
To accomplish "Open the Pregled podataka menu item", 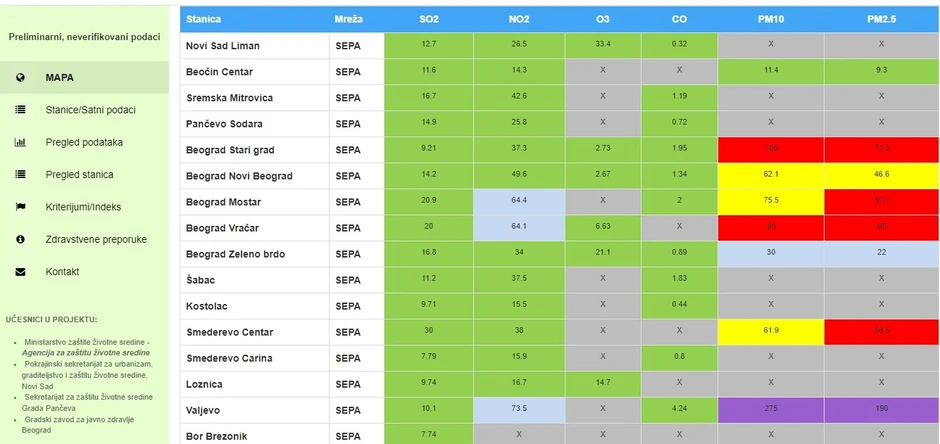I will (84, 142).
